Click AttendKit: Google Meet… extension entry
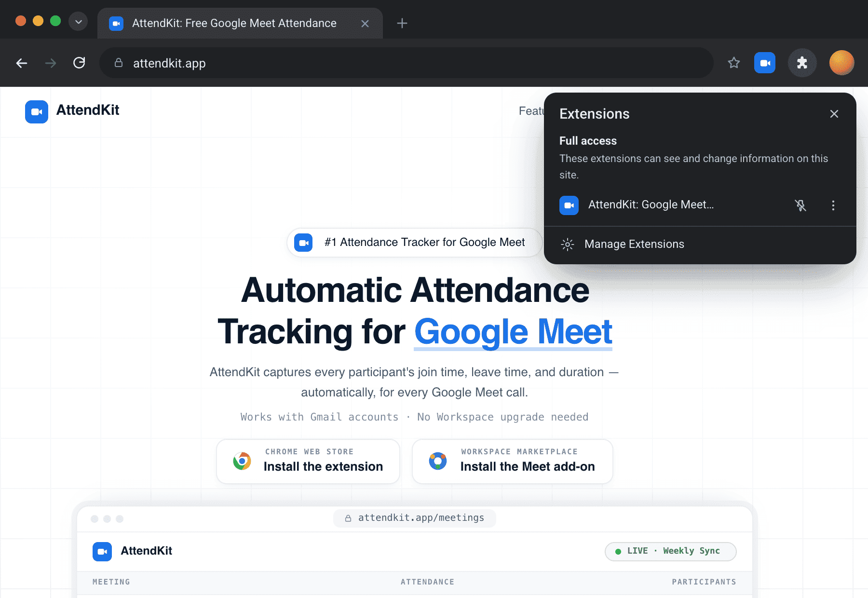 tap(651, 205)
